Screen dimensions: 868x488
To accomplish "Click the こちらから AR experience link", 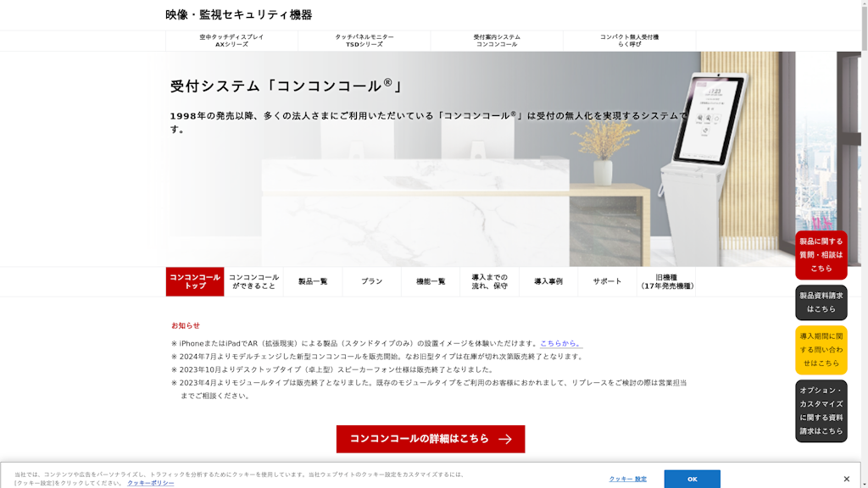I will pos(560,343).
